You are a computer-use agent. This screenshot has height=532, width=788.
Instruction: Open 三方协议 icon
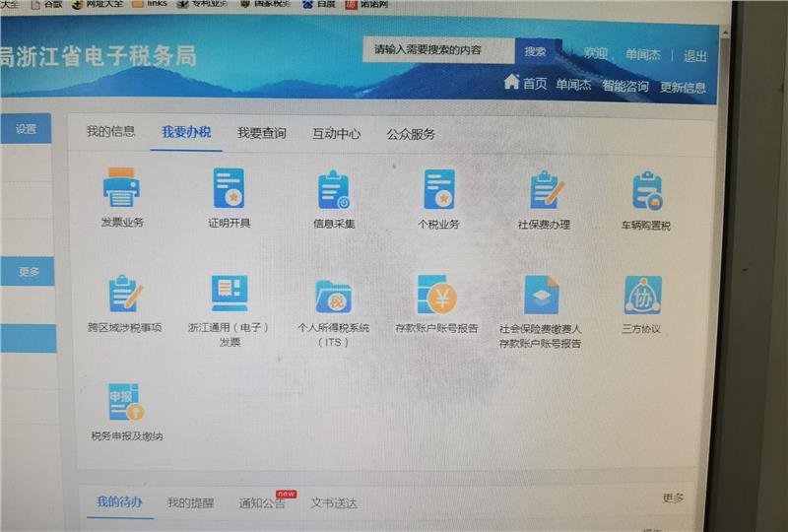641,295
